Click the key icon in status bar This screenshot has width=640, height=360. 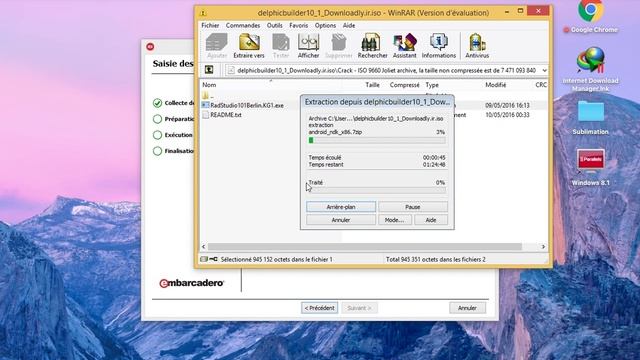click(213, 259)
